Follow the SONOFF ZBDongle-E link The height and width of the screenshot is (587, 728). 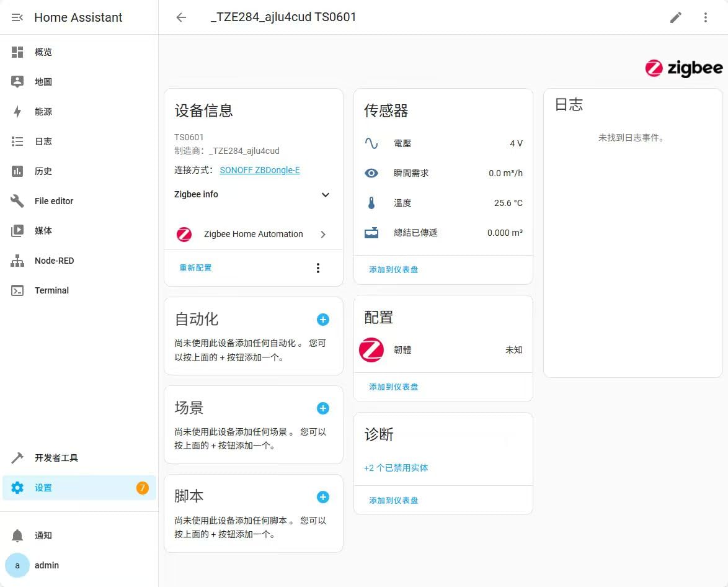260,170
